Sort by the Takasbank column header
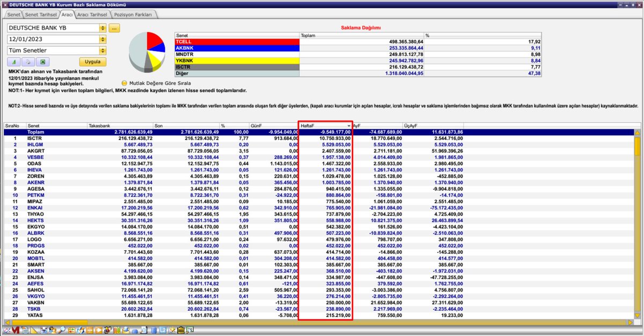Image resolution: width=644 pixels, height=336 pixels. pyautogui.click(x=120, y=126)
